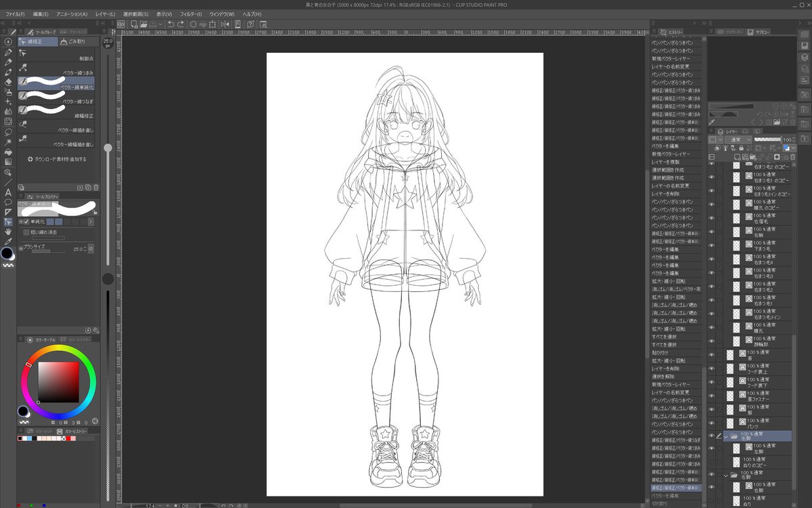The image size is (812, 508).
Task: Hide the 首 layer via eye icon
Action: point(711,354)
